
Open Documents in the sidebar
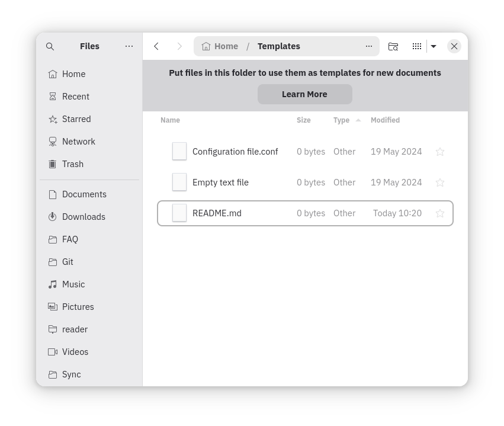[x=89, y=194]
